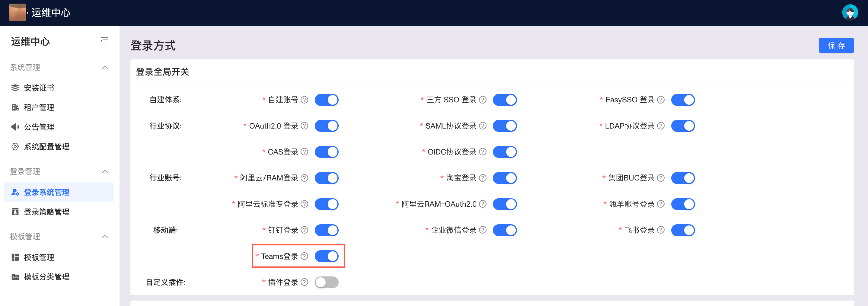Click help icon next to 飞书登录
The width and height of the screenshot is (868, 306).
[661, 230]
